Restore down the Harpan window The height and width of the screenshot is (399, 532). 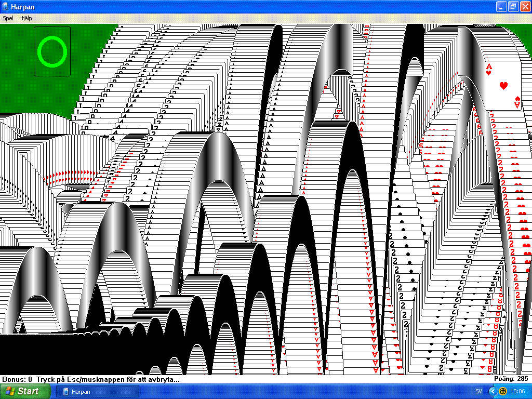click(x=513, y=7)
